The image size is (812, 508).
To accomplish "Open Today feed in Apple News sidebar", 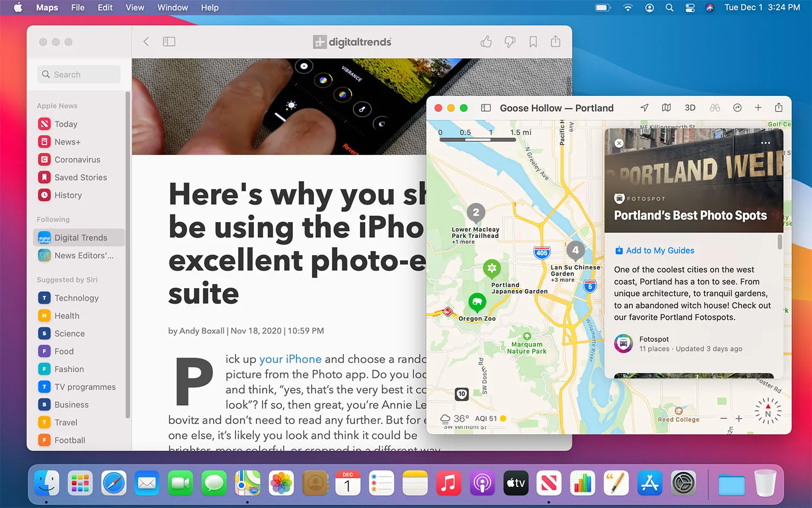I will click(65, 123).
